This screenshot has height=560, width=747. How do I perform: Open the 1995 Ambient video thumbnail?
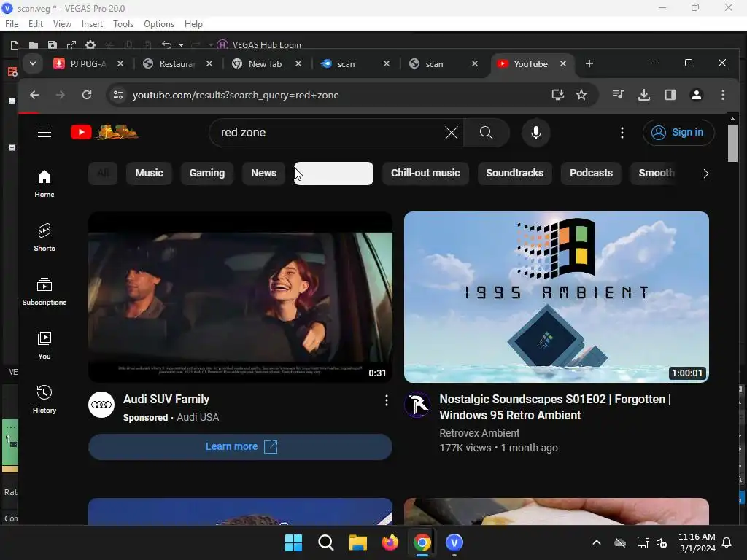point(557,297)
